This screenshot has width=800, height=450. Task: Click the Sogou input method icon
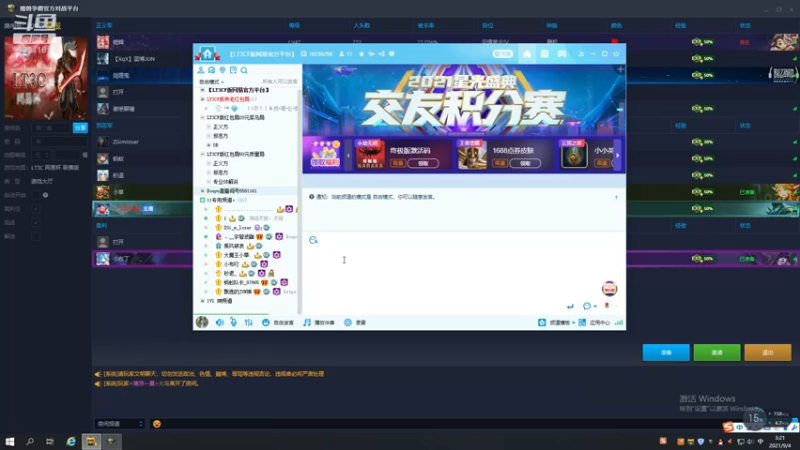pos(728,427)
